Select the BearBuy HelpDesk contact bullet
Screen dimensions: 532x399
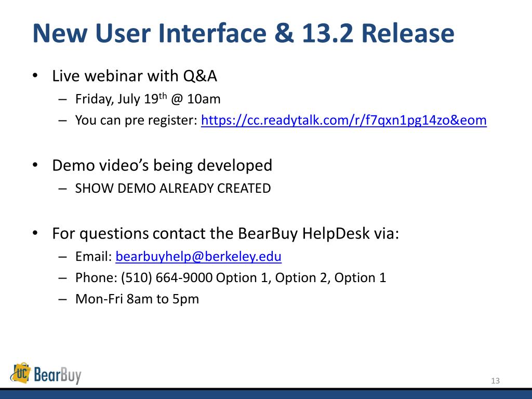point(225,233)
